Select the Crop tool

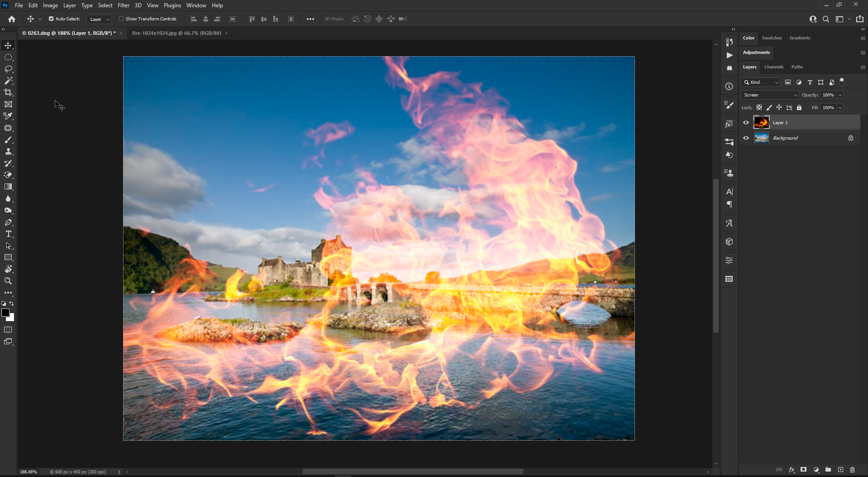click(x=8, y=92)
